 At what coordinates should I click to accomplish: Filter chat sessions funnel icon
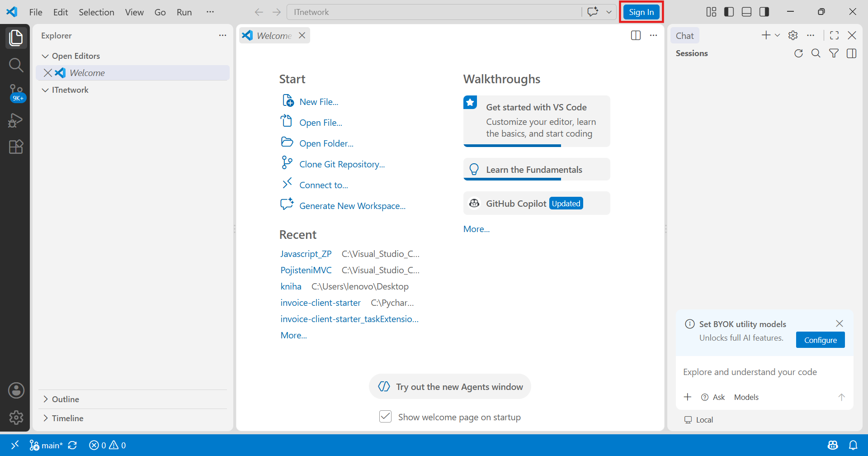pos(834,53)
